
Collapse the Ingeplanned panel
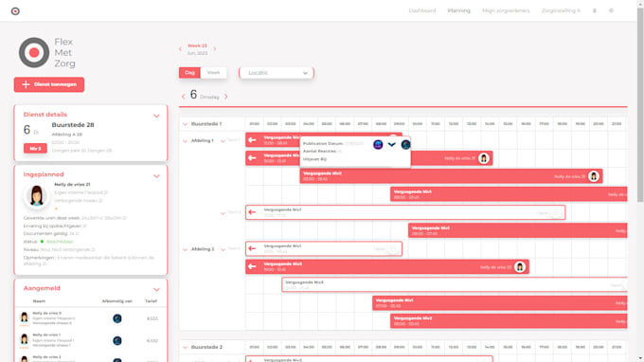tap(156, 176)
